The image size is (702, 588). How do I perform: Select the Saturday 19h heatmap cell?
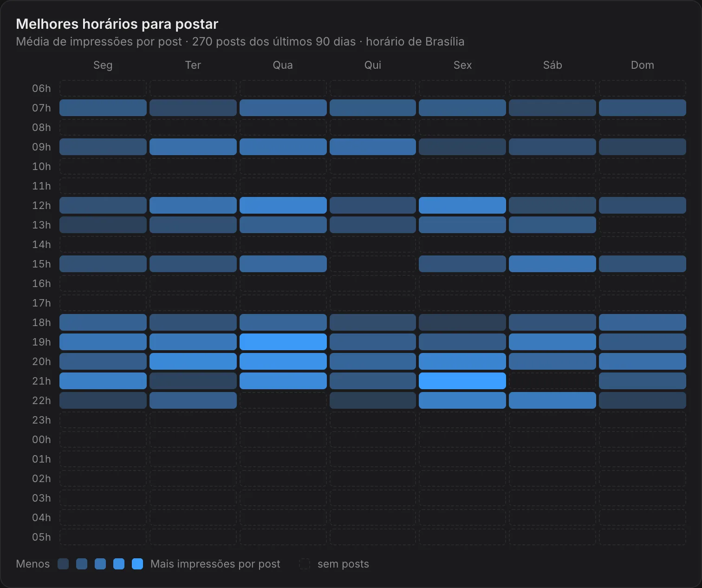(552, 342)
